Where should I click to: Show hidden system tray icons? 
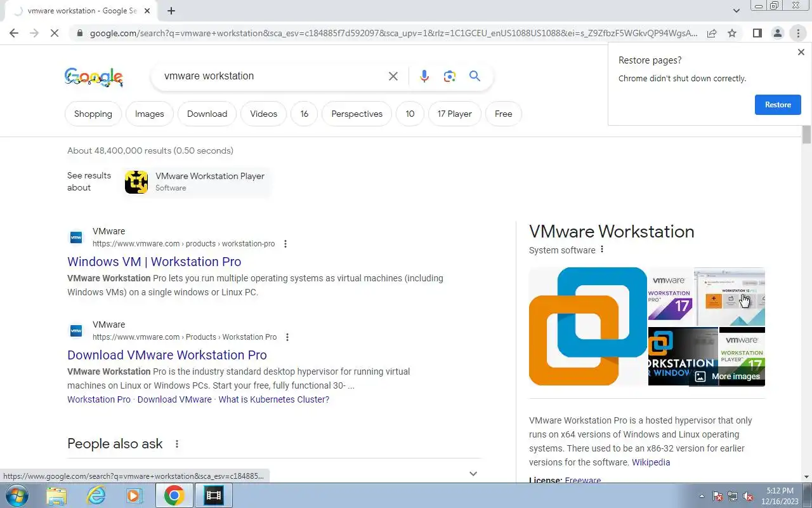coord(702,496)
